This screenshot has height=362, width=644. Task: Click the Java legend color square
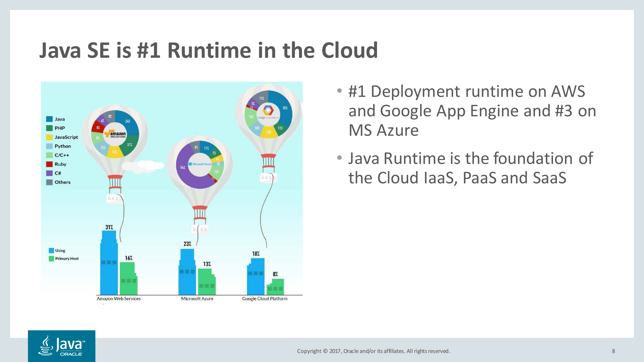(x=49, y=119)
